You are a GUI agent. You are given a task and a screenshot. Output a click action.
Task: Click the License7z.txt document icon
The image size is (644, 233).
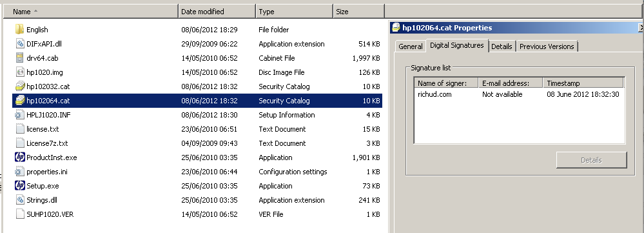pyautogui.click(x=20, y=143)
